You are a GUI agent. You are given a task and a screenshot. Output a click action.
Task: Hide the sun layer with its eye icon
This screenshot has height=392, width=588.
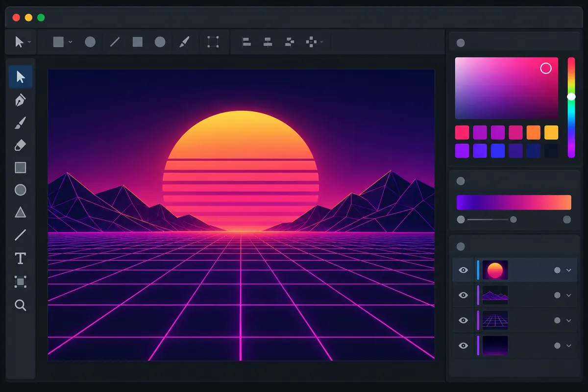point(463,270)
